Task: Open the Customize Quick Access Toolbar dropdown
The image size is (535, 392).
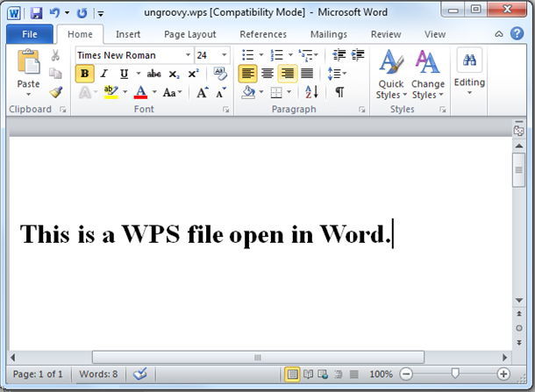Action: [x=101, y=14]
